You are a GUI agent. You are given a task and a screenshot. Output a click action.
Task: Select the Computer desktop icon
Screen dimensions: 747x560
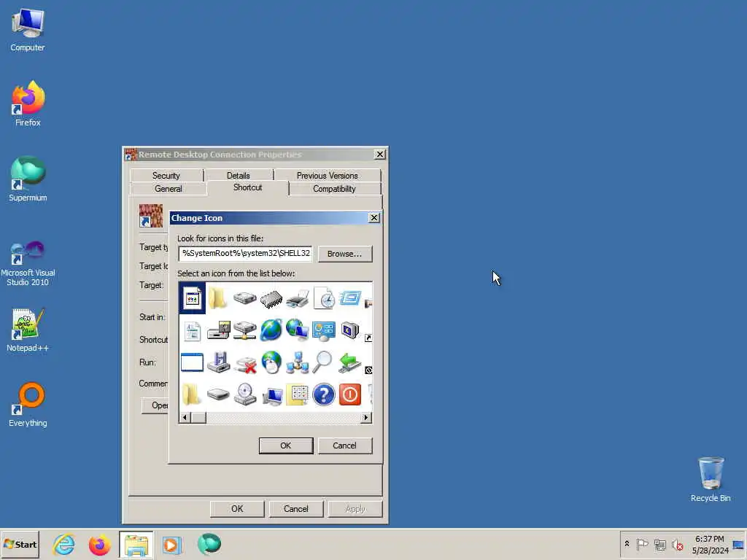tap(28, 29)
